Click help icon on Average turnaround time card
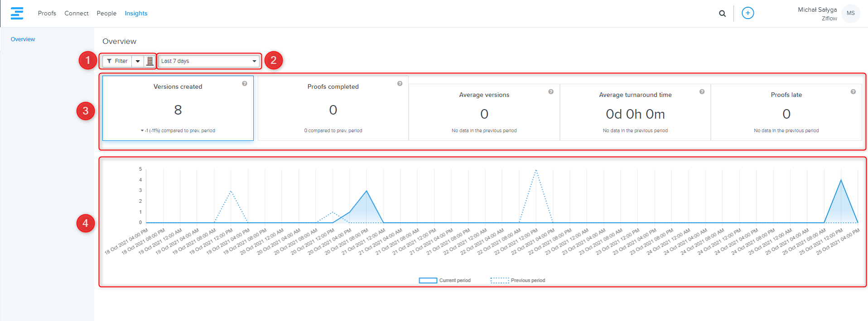 tap(702, 92)
